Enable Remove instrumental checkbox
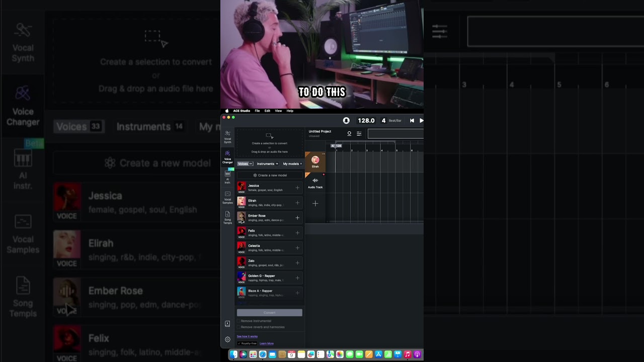 [x=238, y=321]
